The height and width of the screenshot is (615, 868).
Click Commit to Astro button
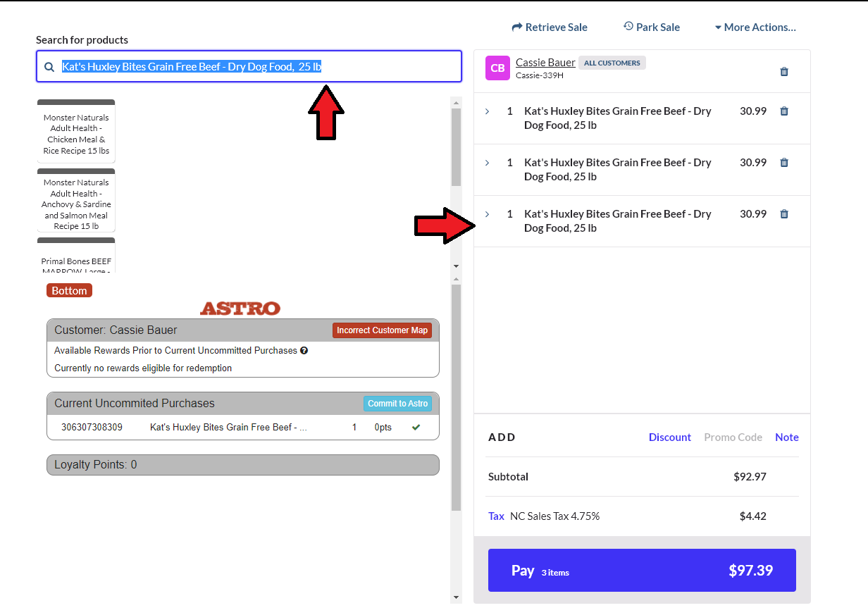(397, 404)
